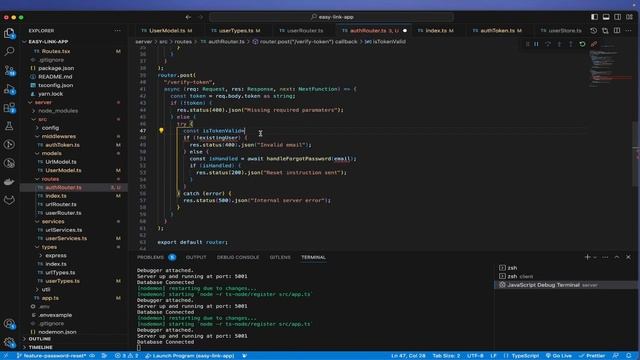Screen dimensions: 640x360
Task: Open the Search view in activity bar
Action: point(9,51)
